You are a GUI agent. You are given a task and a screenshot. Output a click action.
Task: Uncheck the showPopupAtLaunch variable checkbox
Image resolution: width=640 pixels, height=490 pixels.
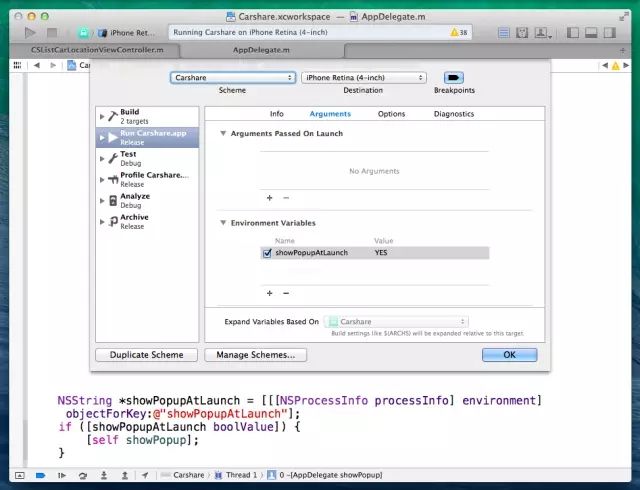point(267,253)
